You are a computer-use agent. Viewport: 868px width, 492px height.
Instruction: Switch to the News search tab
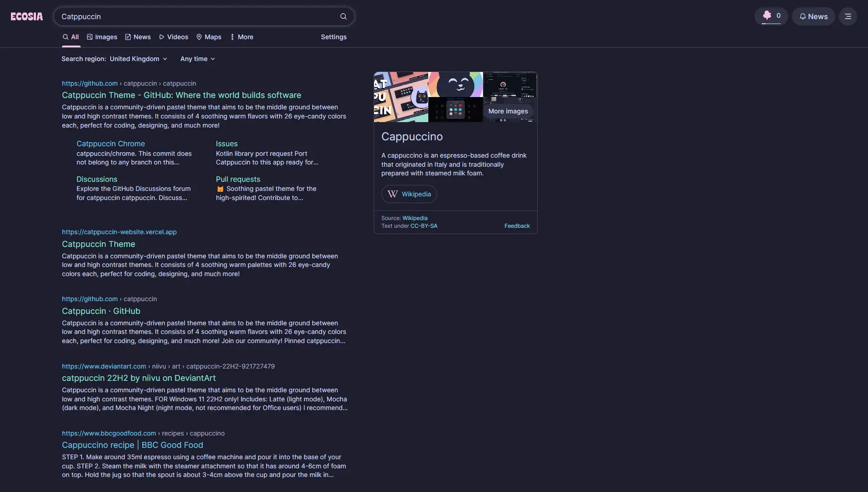pyautogui.click(x=138, y=37)
